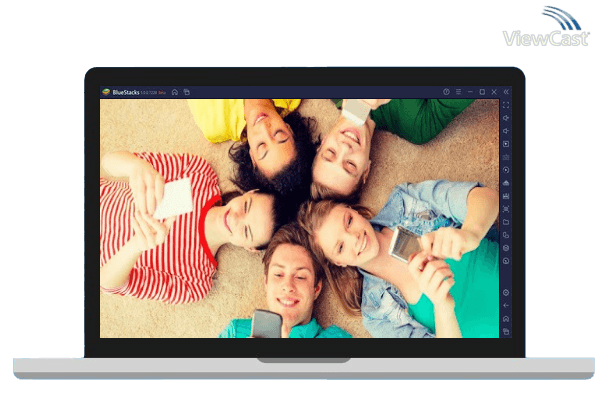Image resolution: width=602 pixels, height=414 pixels.
Task: Open the hamburger menu in title bar
Action: pyautogui.click(x=458, y=92)
